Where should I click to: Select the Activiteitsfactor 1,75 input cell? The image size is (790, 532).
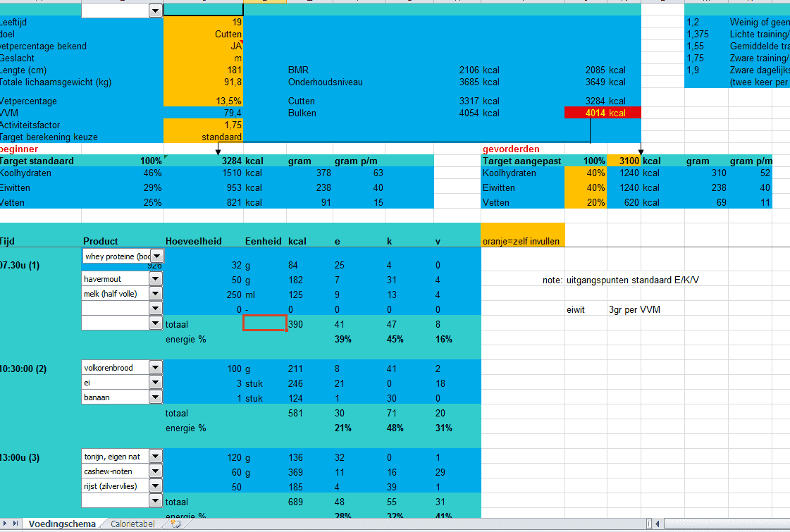click(x=203, y=125)
